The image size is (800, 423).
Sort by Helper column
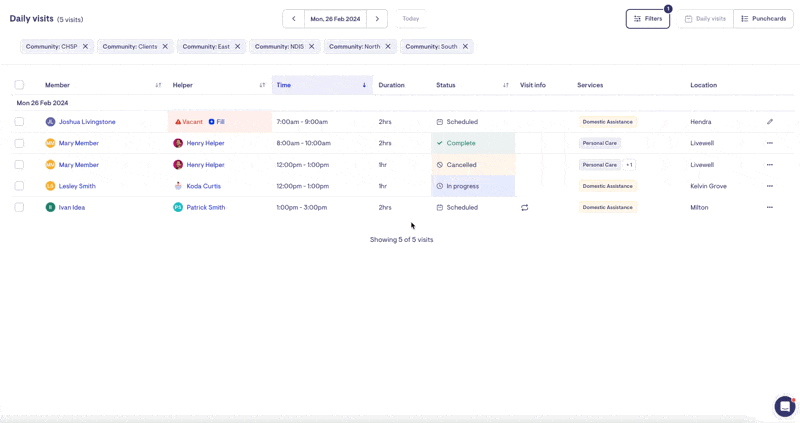[x=262, y=85]
